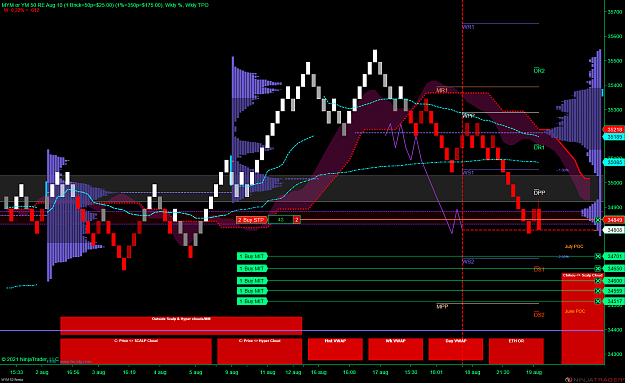Click the '12 aug' time axis label
Viewport: 625px width, 383px height.
click(x=293, y=372)
